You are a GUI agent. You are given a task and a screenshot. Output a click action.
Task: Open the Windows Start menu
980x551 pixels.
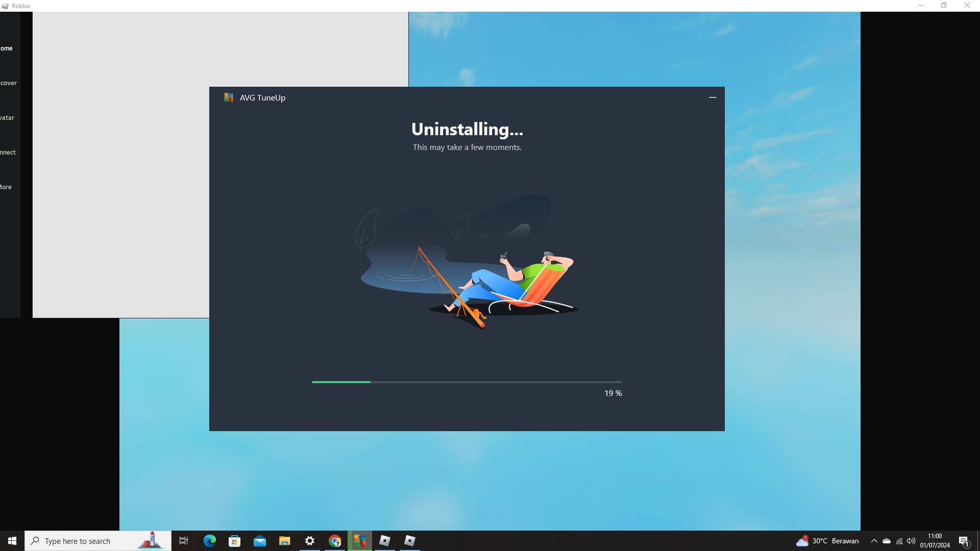(x=12, y=541)
